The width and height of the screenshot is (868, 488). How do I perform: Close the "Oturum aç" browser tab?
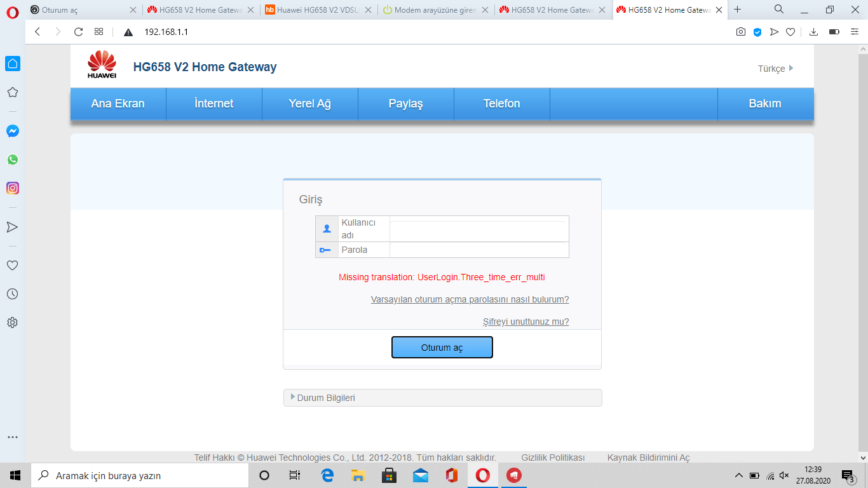pos(133,10)
